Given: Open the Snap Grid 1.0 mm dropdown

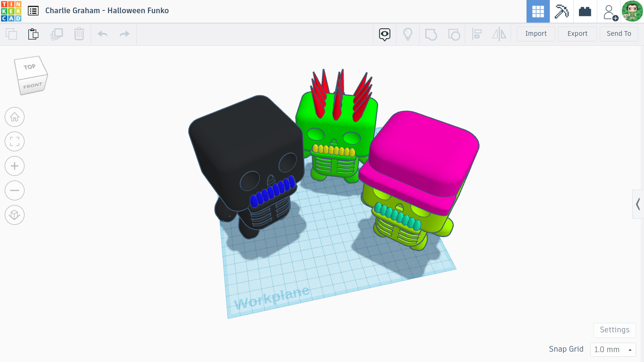Looking at the screenshot, I should pyautogui.click(x=613, y=350).
